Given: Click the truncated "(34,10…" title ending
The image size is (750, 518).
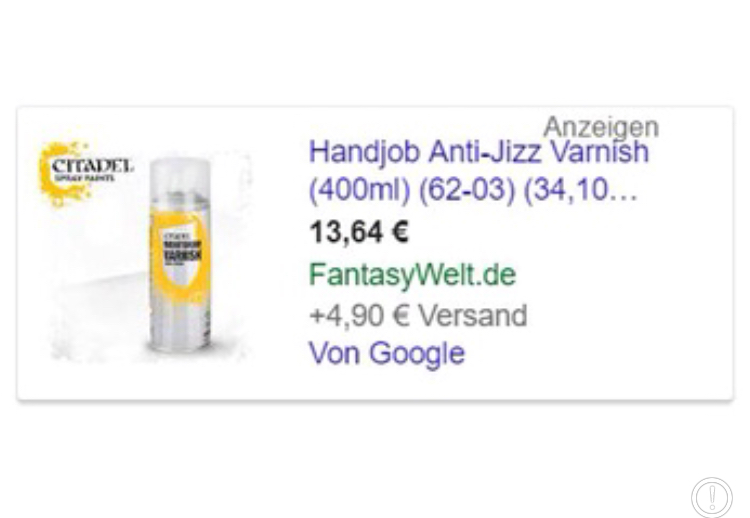Looking at the screenshot, I should point(580,190).
